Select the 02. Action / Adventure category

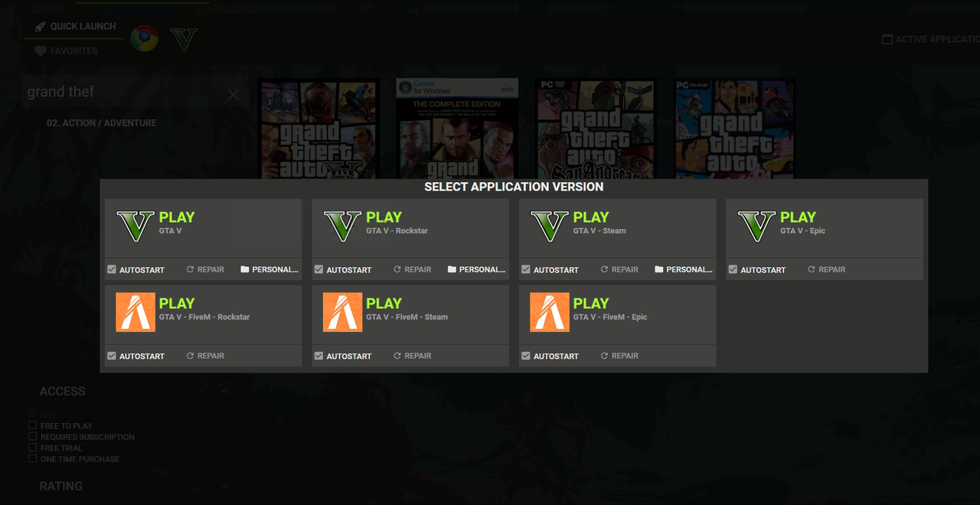pyautogui.click(x=101, y=122)
